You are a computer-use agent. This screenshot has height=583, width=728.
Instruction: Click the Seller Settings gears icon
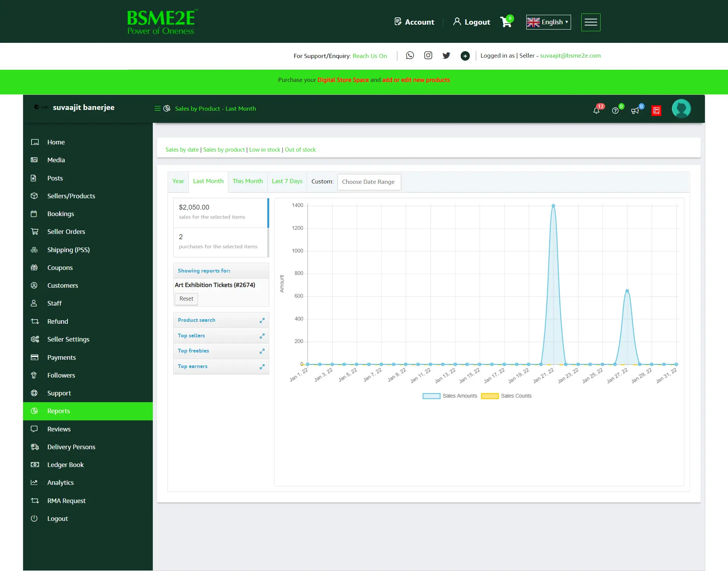tap(35, 339)
